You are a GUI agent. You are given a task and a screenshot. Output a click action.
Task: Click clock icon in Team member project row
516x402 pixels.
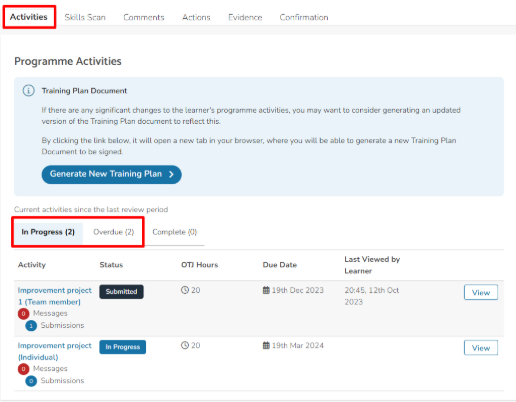pyautogui.click(x=185, y=290)
